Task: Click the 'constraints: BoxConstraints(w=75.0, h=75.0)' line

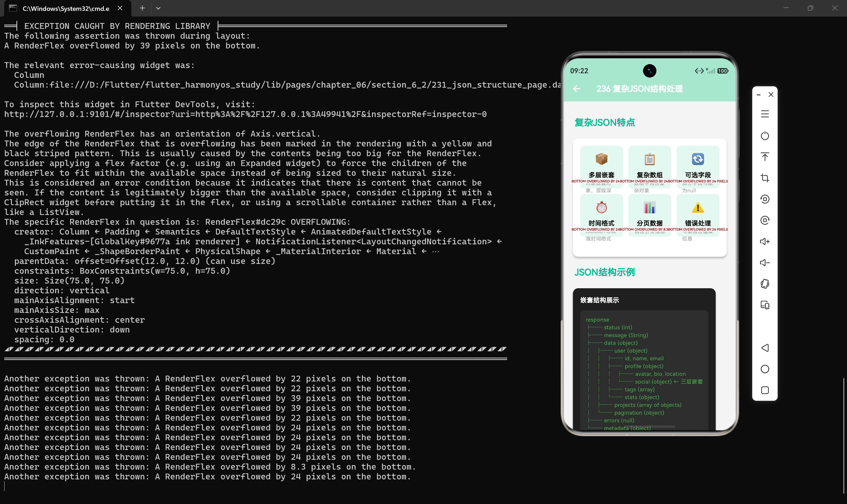Action: tap(122, 271)
